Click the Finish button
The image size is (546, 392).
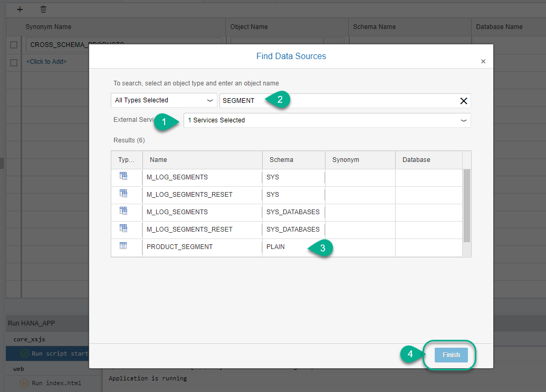tap(451, 355)
